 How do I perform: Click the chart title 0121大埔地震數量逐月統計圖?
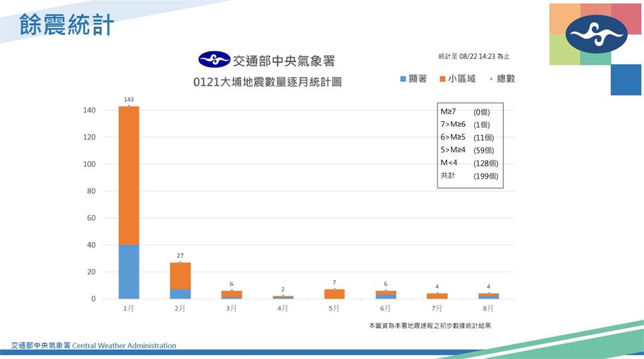click(267, 82)
